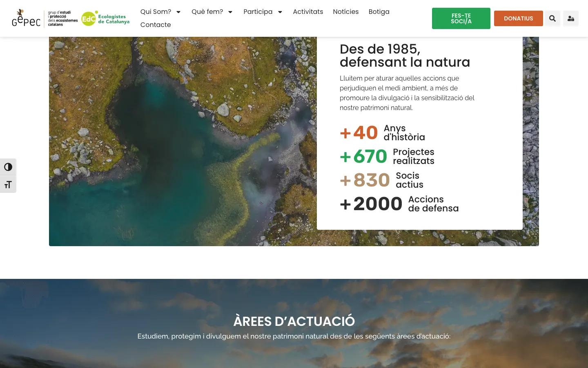Screen dimensions: 588x368
Task: Click the DONATIUS button
Action: coord(519,18)
